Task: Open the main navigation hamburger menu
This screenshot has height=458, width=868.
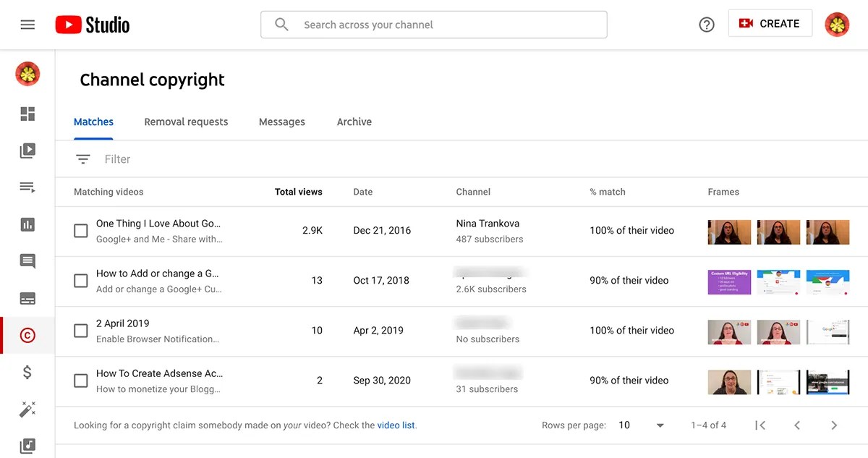Action: [x=27, y=23]
